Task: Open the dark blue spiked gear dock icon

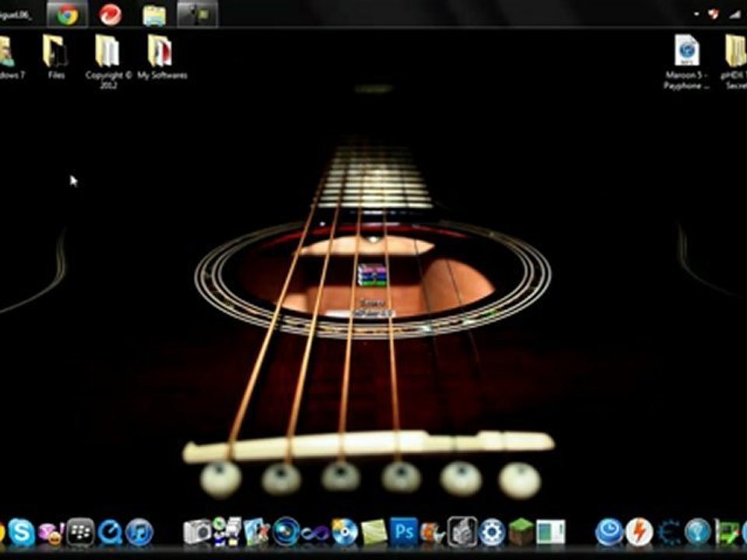Action: tap(668, 532)
